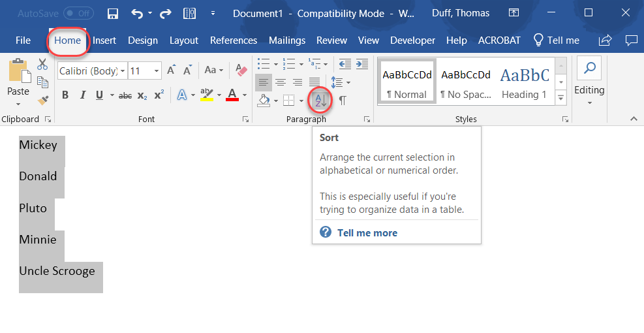Apply shading with paint bucket
Image resolution: width=644 pixels, height=333 pixels.
tap(264, 101)
